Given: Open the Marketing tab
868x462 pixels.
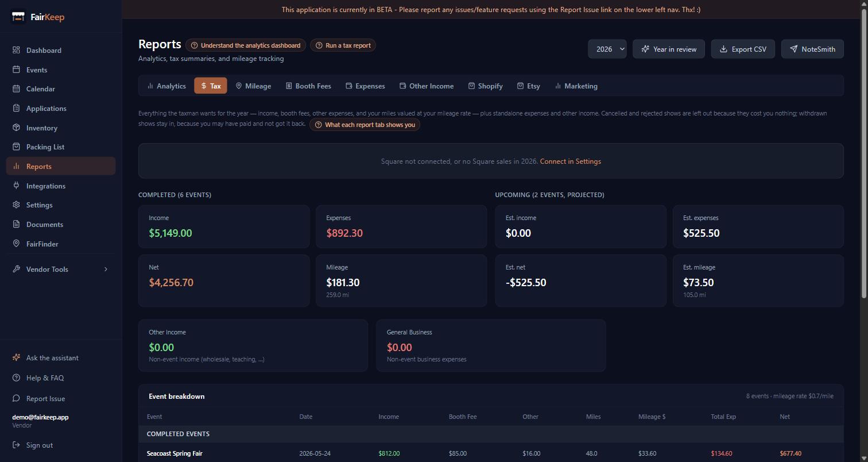Looking at the screenshot, I should pos(576,86).
